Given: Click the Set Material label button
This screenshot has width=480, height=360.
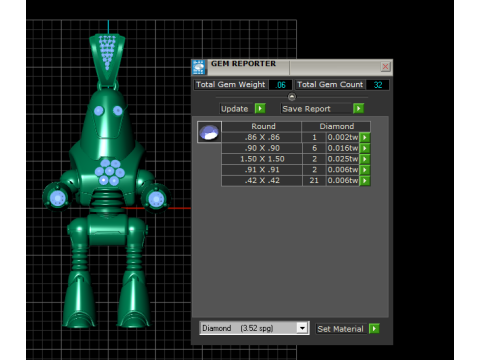Looking at the screenshot, I should [x=341, y=329].
